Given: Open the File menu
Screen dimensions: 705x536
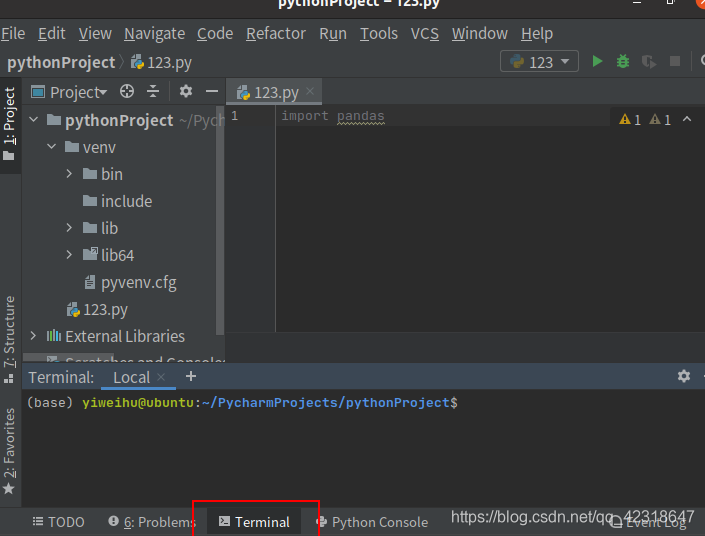Looking at the screenshot, I should (13, 34).
